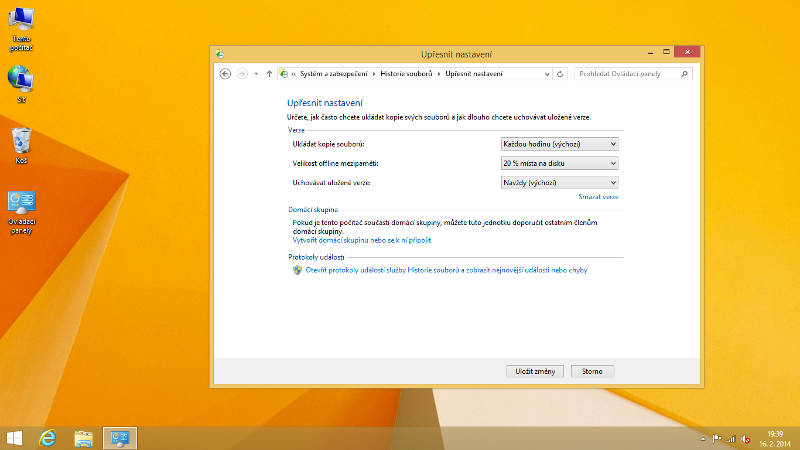The image size is (800, 450).
Task: Open the Koš recycle bin icon
Action: coord(21,142)
